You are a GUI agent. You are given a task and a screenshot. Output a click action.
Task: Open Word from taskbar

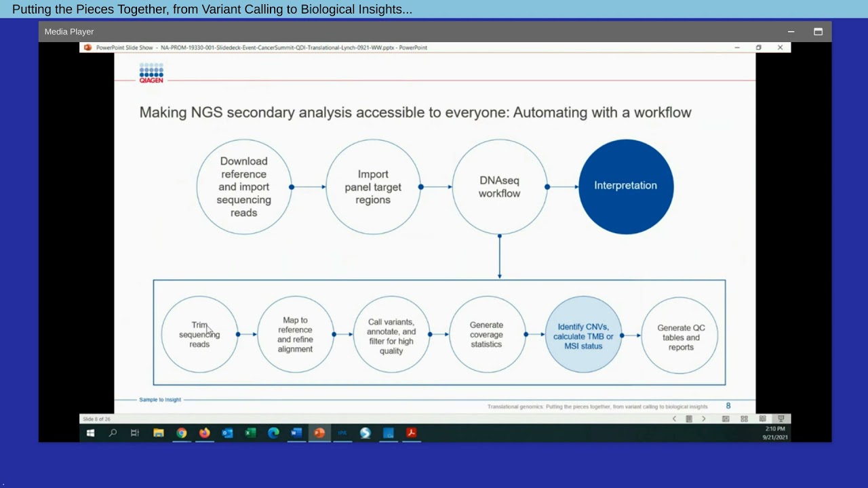(x=296, y=433)
